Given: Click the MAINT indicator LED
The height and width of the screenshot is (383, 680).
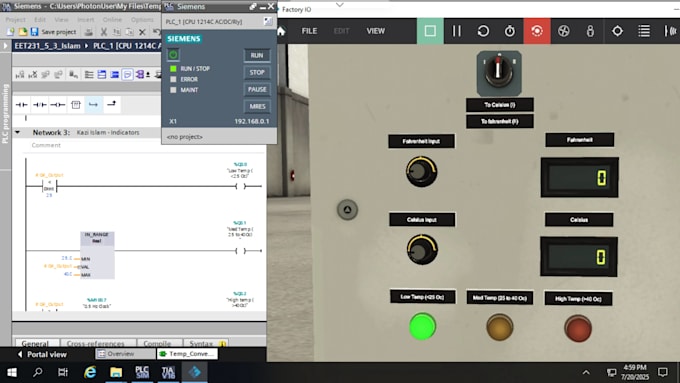Looking at the screenshot, I should (x=173, y=90).
